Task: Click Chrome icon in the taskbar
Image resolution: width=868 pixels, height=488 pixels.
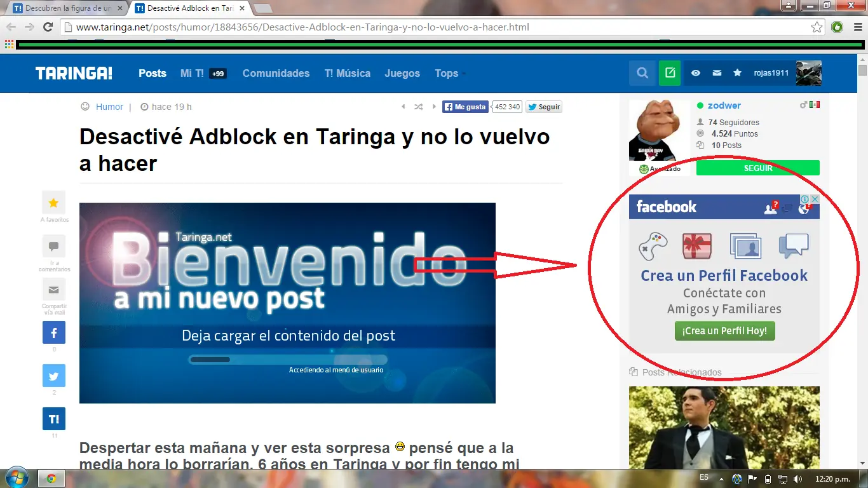Action: [x=51, y=478]
